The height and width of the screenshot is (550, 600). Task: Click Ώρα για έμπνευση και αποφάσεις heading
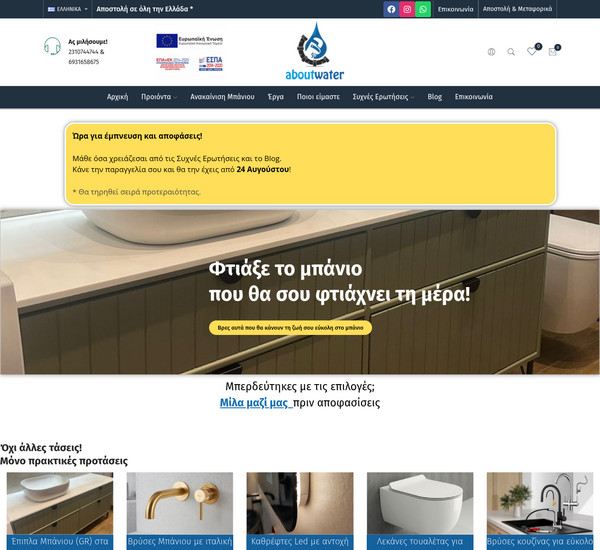pos(137,136)
